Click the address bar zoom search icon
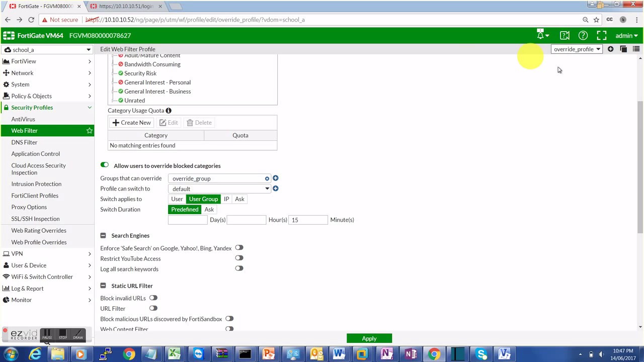This screenshot has height=362, width=644. [585, 20]
